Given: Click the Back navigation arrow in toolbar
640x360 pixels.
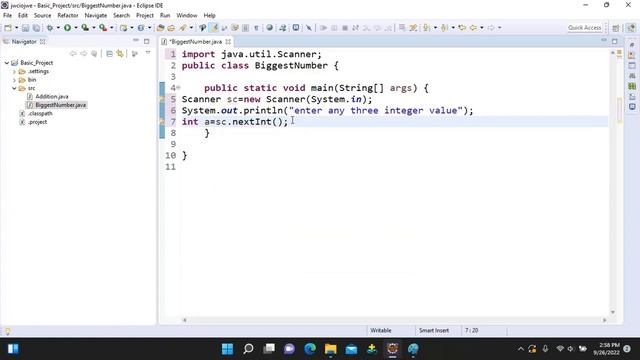Looking at the screenshot, I should pos(473,28).
